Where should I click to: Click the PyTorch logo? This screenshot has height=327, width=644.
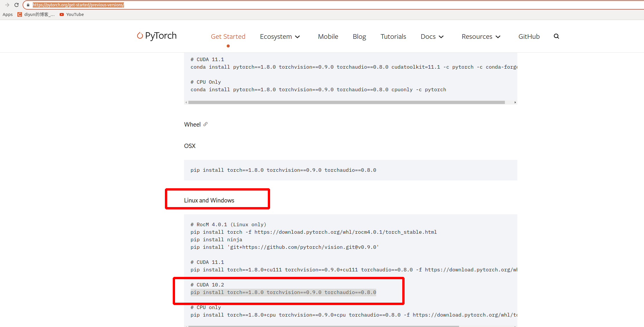(157, 36)
